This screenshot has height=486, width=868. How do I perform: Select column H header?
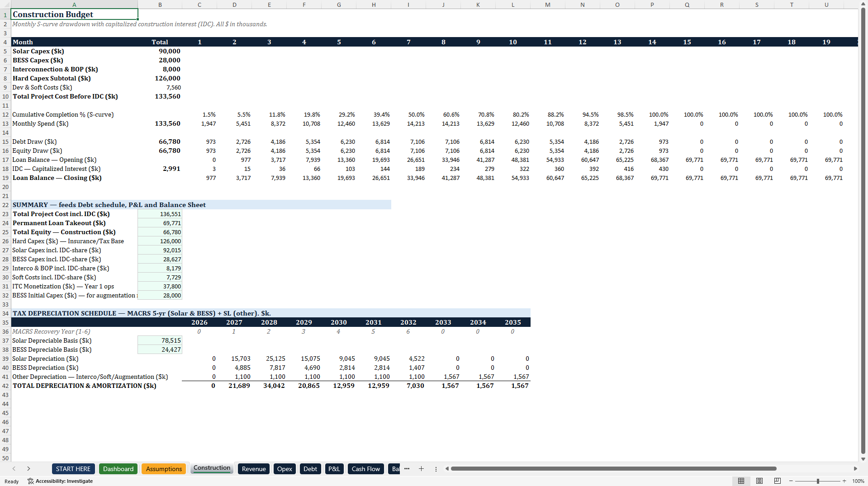374,5
